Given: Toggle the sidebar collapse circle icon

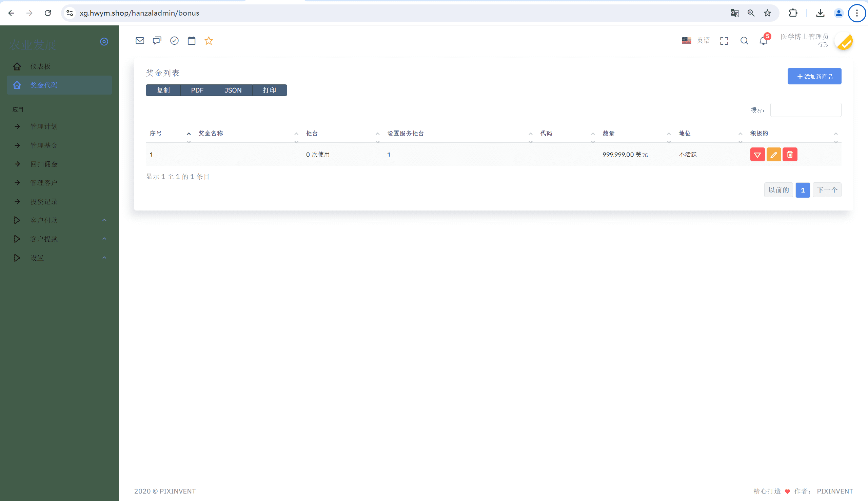Looking at the screenshot, I should click(x=104, y=42).
